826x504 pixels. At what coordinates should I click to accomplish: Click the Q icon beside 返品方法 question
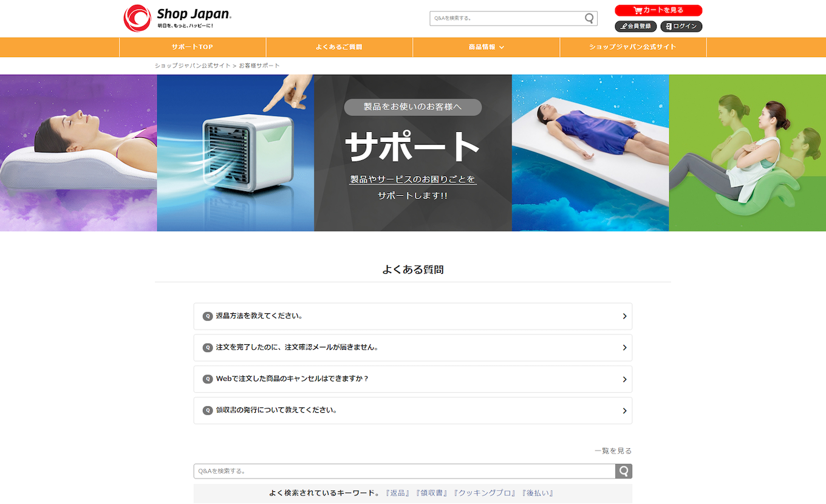point(207,316)
